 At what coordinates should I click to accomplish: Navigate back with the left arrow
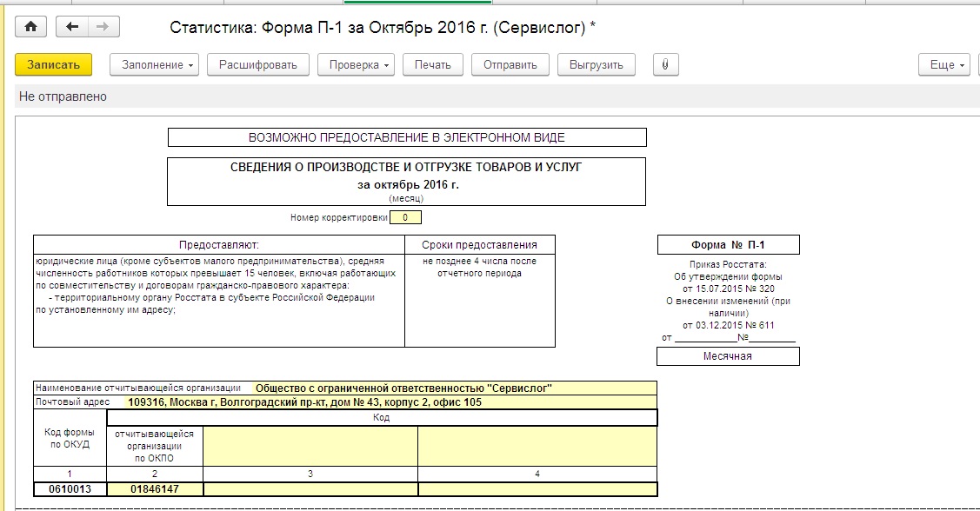(72, 27)
